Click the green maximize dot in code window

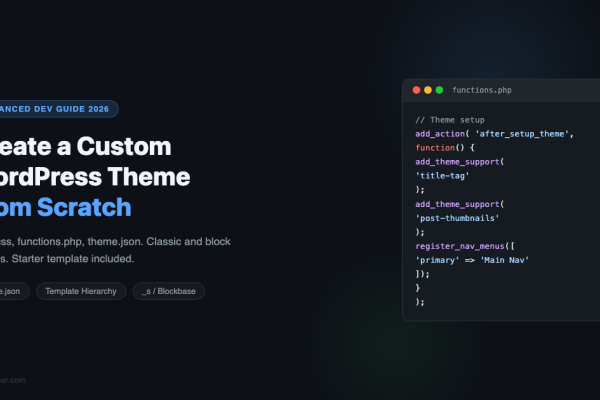tap(439, 90)
